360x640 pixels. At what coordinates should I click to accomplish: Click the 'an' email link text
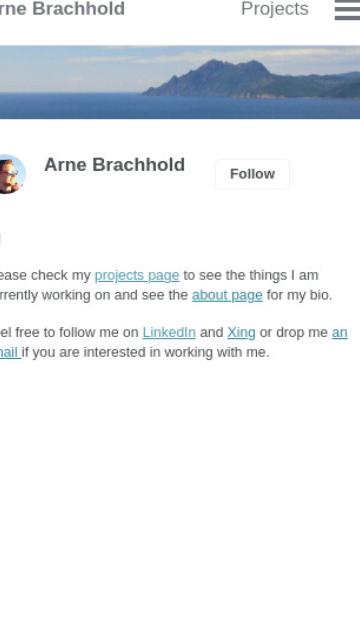[340, 333]
